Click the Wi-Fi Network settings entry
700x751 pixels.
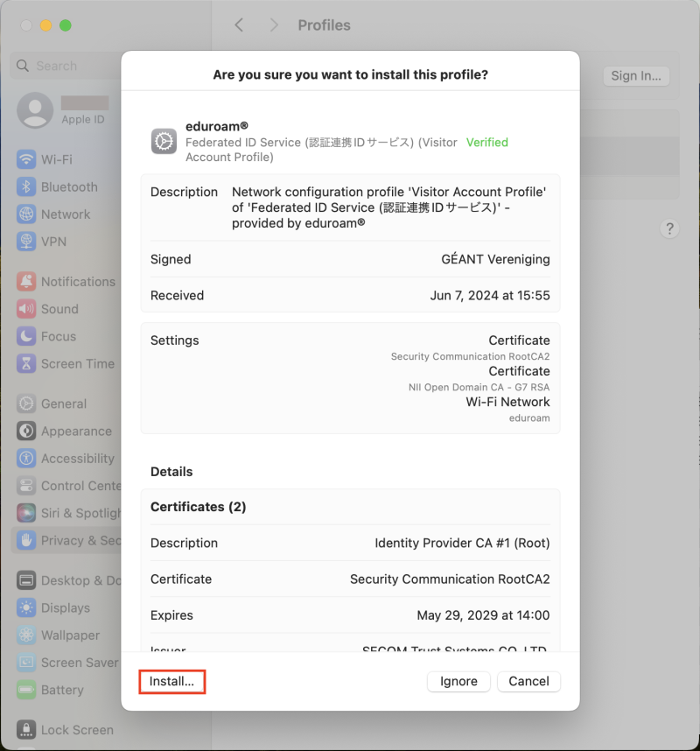click(x=508, y=402)
